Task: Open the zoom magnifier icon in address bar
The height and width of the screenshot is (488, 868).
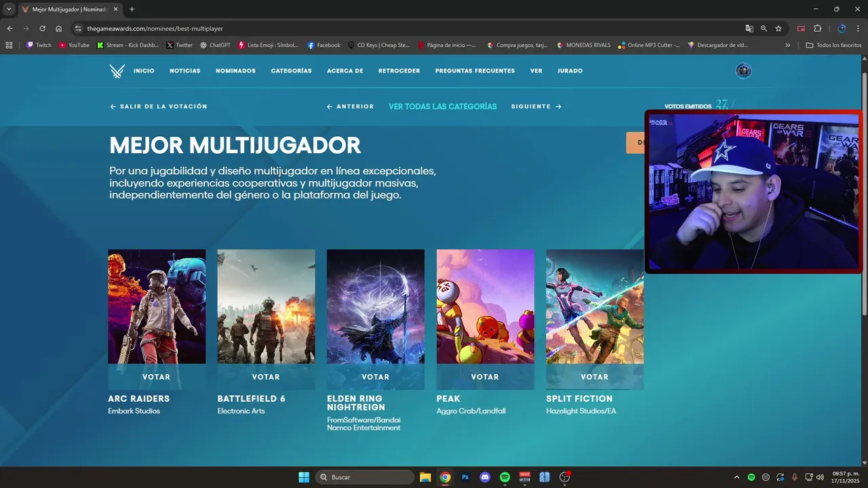Action: pyautogui.click(x=764, y=28)
